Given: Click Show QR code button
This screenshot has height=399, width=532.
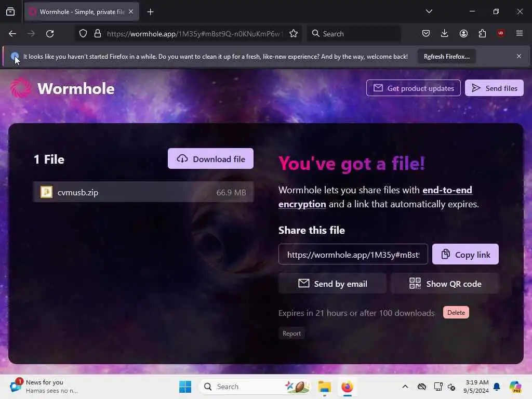Looking at the screenshot, I should point(445,284).
